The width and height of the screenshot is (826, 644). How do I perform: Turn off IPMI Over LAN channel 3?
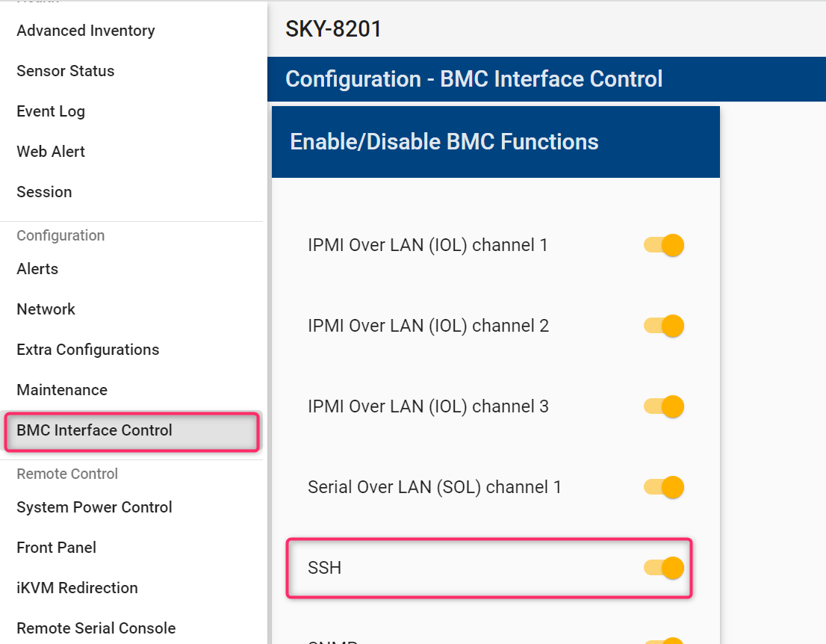[664, 406]
